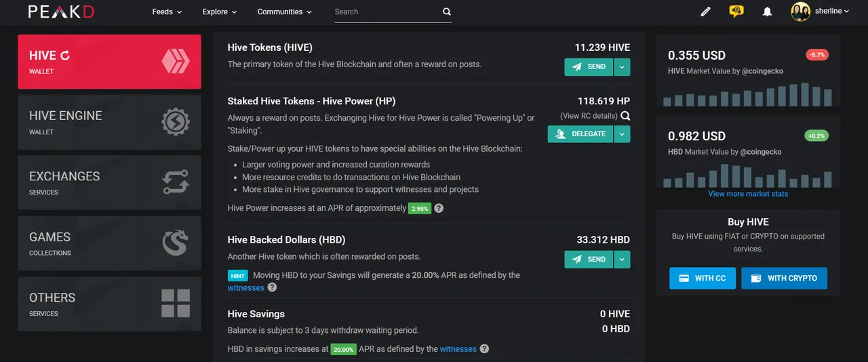Expand dropdown beside DELEGATE button
Viewport: 868px width, 362px height.
click(x=623, y=134)
